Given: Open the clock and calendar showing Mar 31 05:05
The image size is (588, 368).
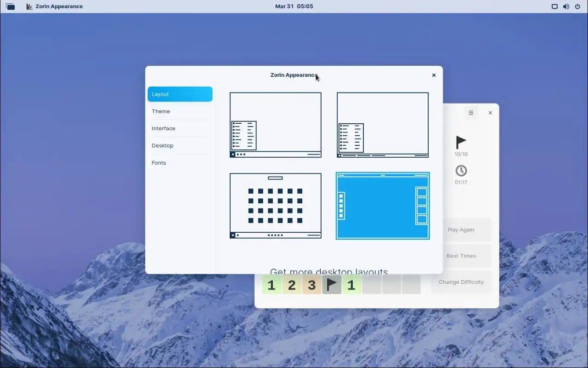Looking at the screenshot, I should [x=294, y=6].
